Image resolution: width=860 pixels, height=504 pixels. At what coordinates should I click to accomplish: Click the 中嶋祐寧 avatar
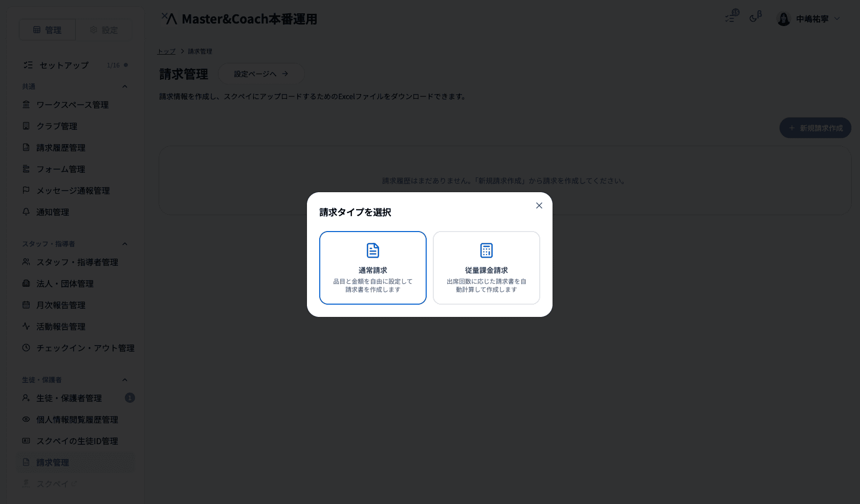pos(784,19)
